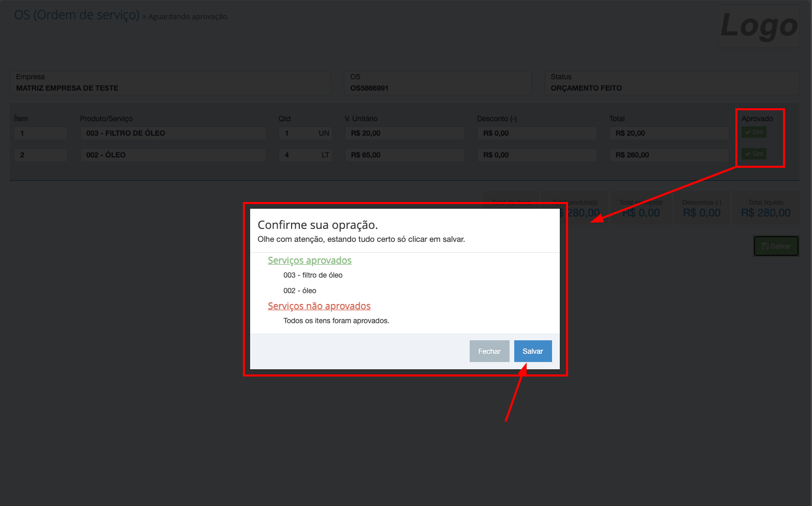Click quantity field 4 LT

coord(305,155)
